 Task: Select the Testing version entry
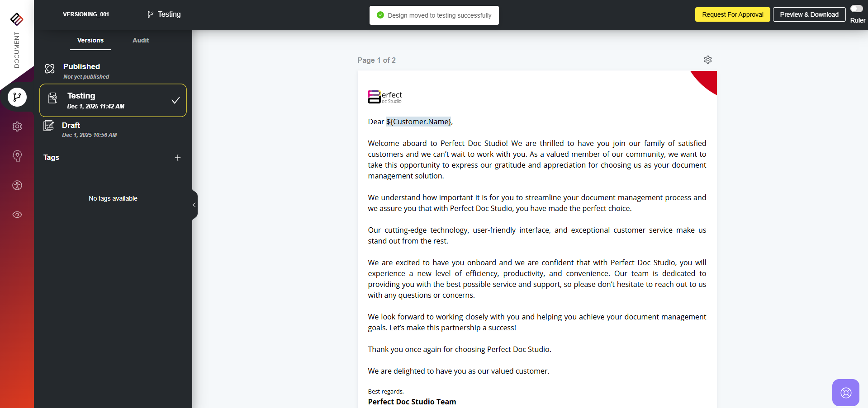(x=113, y=100)
